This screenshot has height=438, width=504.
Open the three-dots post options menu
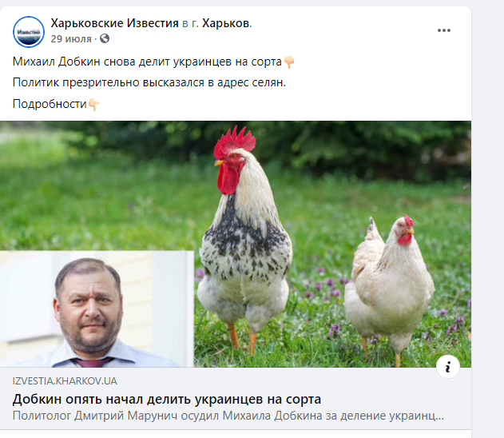(444, 30)
